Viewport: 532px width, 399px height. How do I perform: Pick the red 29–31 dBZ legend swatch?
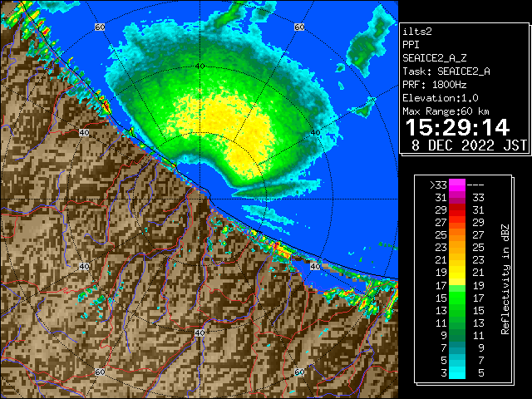tap(457, 210)
